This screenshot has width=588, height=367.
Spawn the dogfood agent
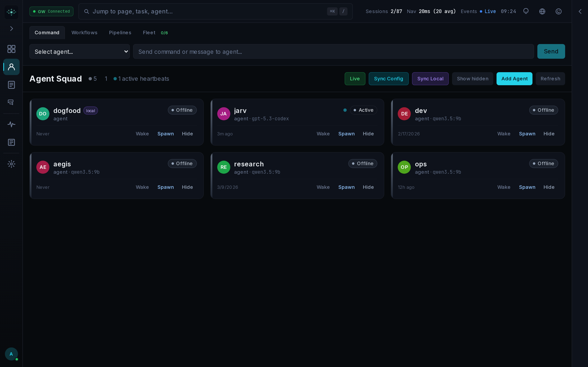tap(165, 134)
